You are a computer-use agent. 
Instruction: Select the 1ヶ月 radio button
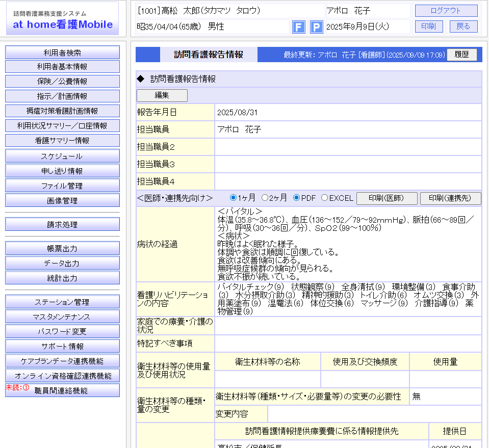[234, 198]
